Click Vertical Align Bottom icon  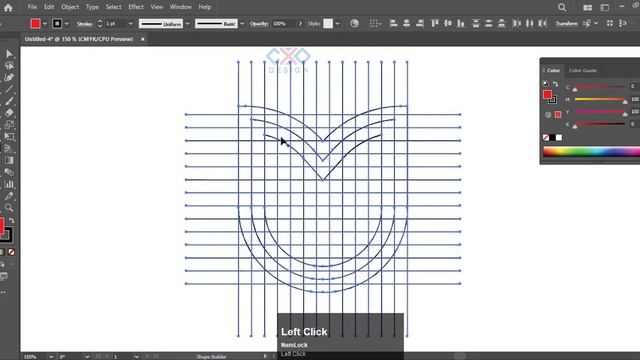461,24
